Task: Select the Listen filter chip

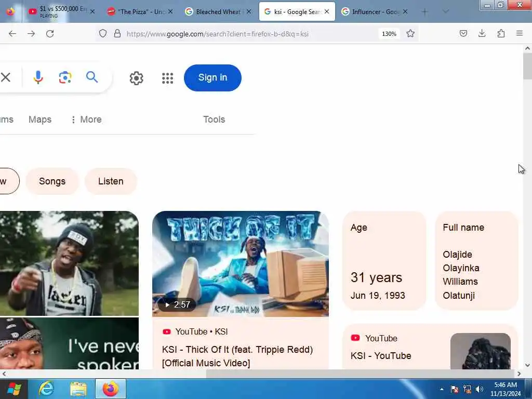Action: pos(111,181)
